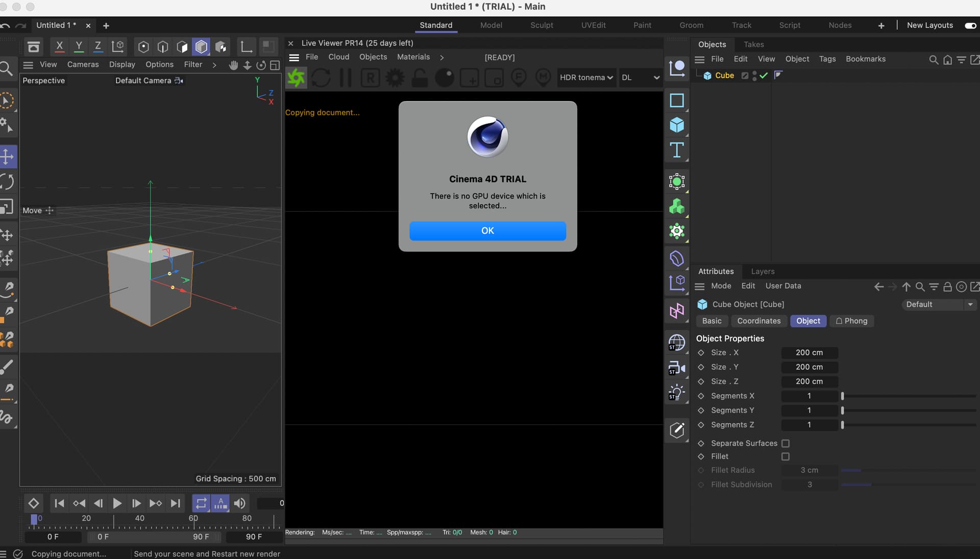980x559 pixels.
Task: Click the lock resolution padlock icon
Action: (420, 78)
